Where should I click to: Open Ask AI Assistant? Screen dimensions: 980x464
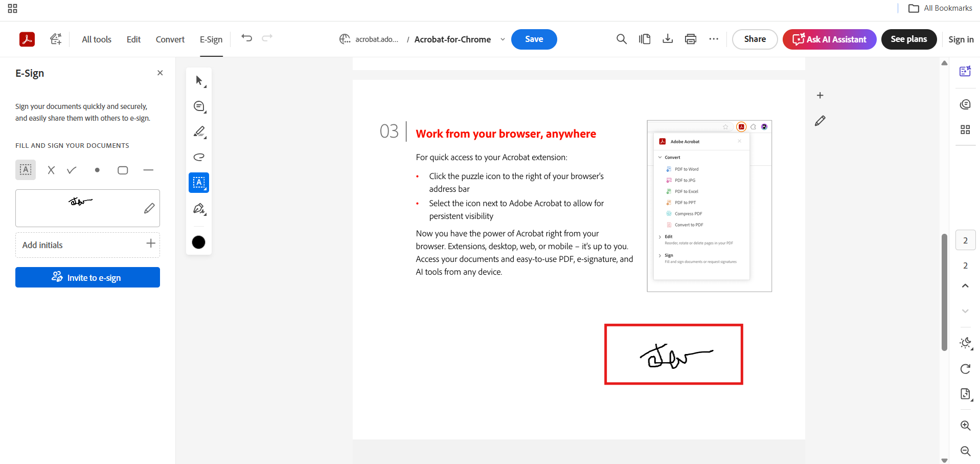829,39
